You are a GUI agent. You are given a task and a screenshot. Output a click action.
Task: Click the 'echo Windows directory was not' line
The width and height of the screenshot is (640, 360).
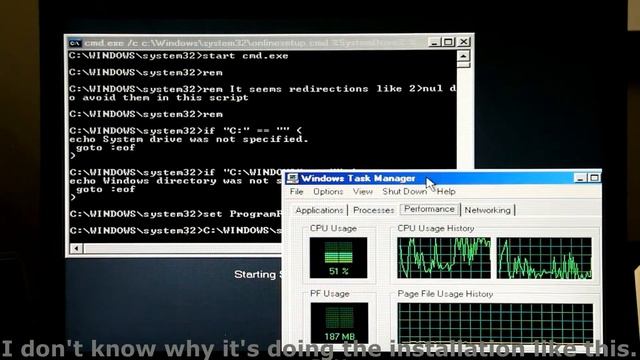point(175,181)
